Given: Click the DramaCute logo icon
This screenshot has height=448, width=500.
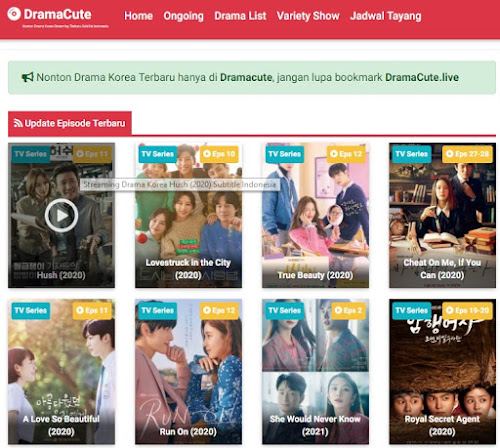Looking at the screenshot, I should [14, 14].
